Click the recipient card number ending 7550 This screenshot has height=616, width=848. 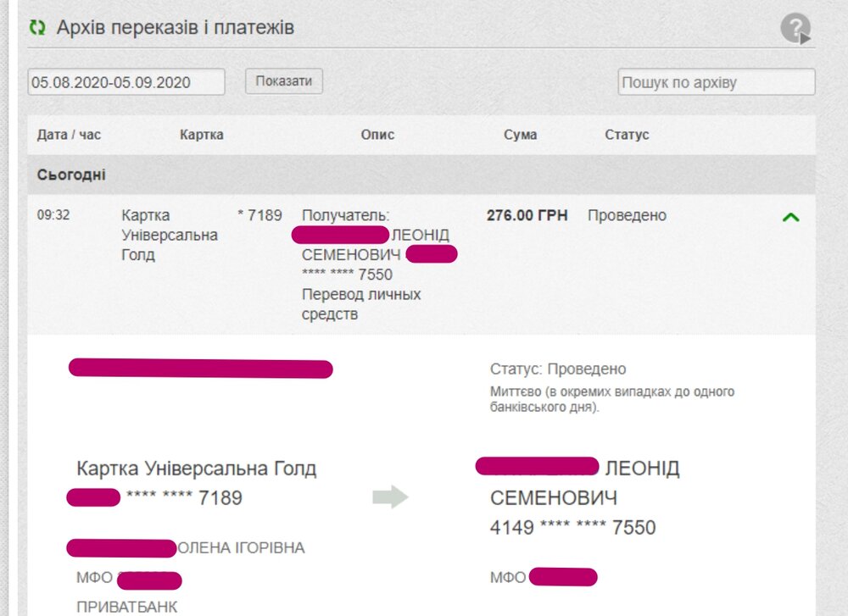coord(572,528)
